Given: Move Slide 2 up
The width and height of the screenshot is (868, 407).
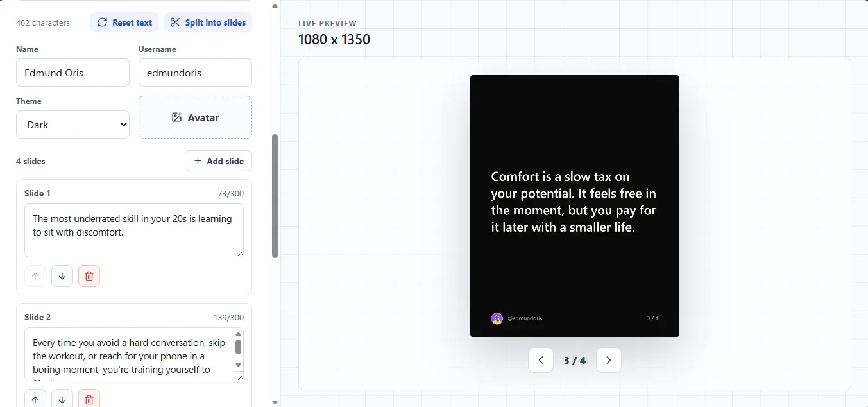Looking at the screenshot, I should coord(35,399).
